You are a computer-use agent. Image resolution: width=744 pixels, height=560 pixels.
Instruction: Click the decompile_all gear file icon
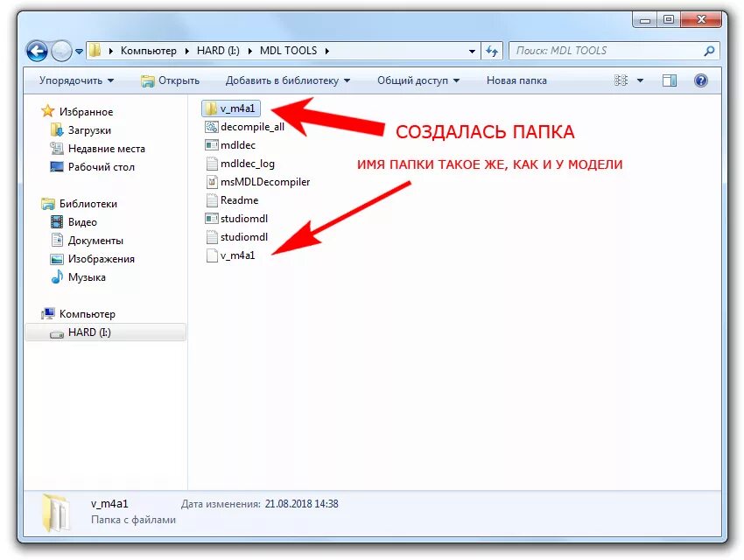click(x=212, y=127)
